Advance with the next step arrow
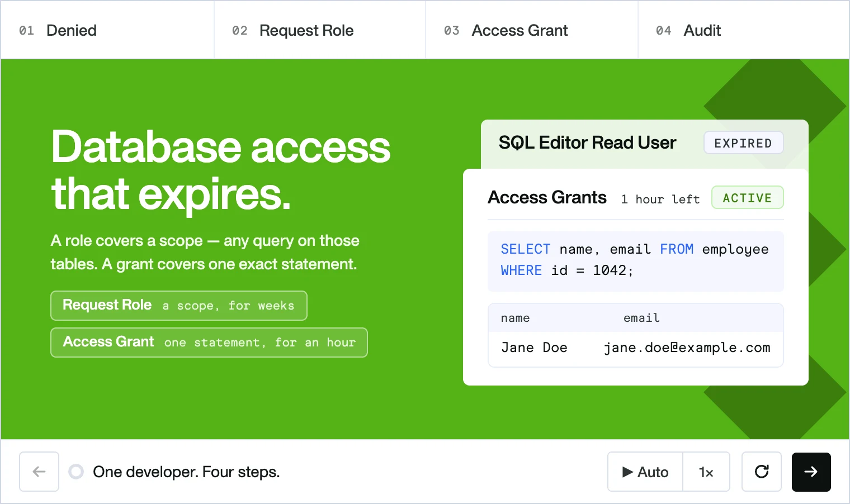Viewport: 850px width, 504px height. 811,472
